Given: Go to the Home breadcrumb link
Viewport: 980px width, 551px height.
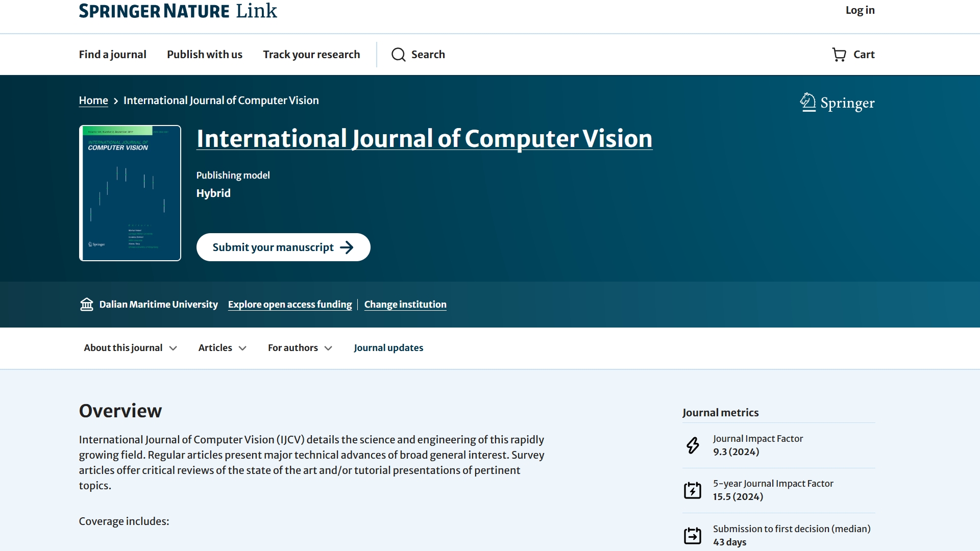Looking at the screenshot, I should coord(93,101).
